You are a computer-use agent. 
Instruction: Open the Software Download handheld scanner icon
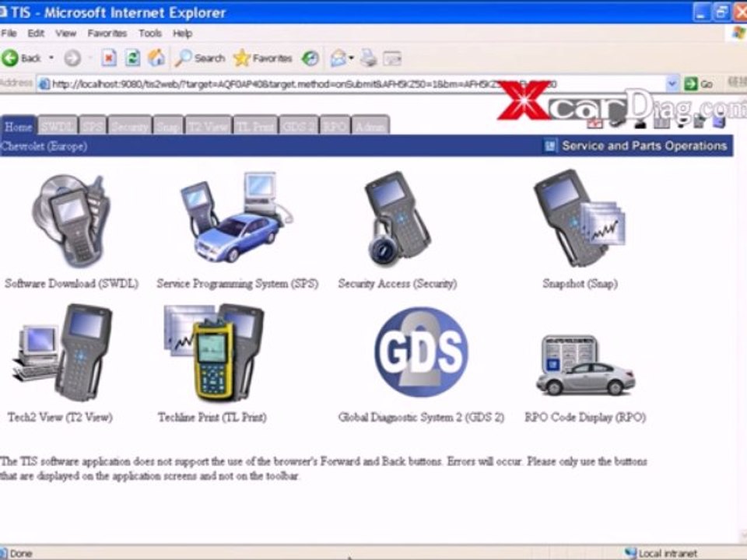point(72,220)
